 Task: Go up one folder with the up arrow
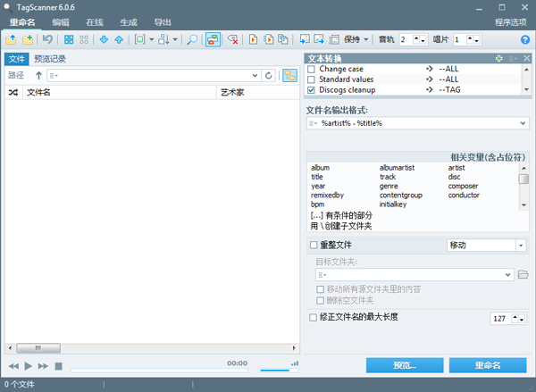pyautogui.click(x=38, y=76)
